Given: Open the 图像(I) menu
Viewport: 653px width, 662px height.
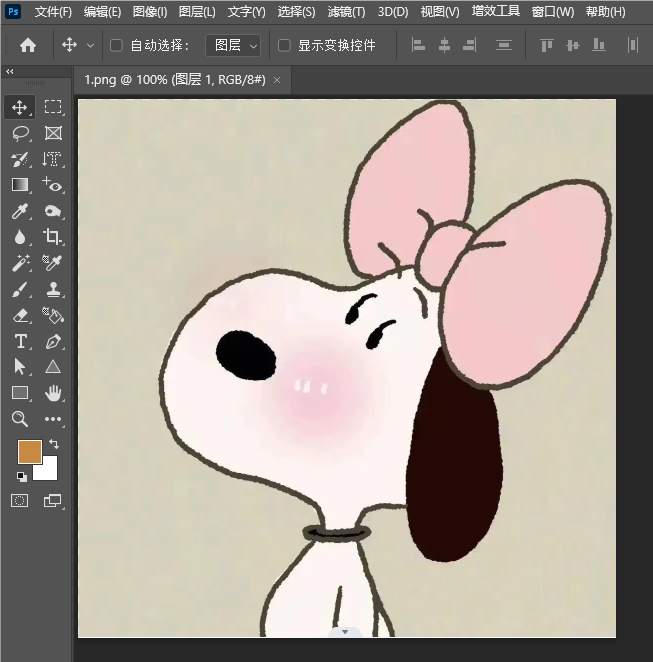Looking at the screenshot, I should 150,12.
